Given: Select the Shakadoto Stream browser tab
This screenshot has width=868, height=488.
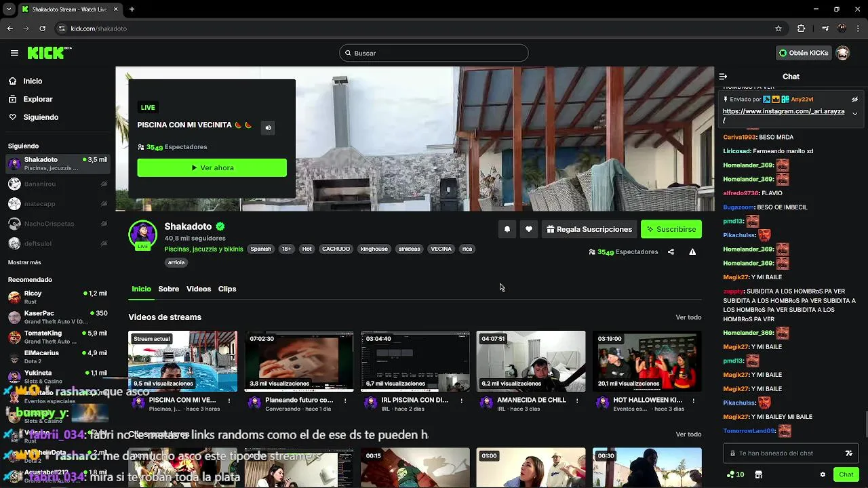Looking at the screenshot, I should (70, 9).
